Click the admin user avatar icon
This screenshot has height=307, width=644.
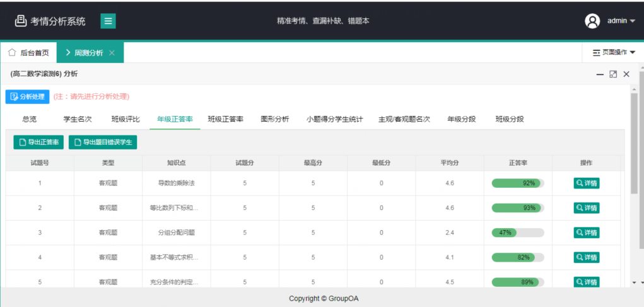pyautogui.click(x=592, y=21)
